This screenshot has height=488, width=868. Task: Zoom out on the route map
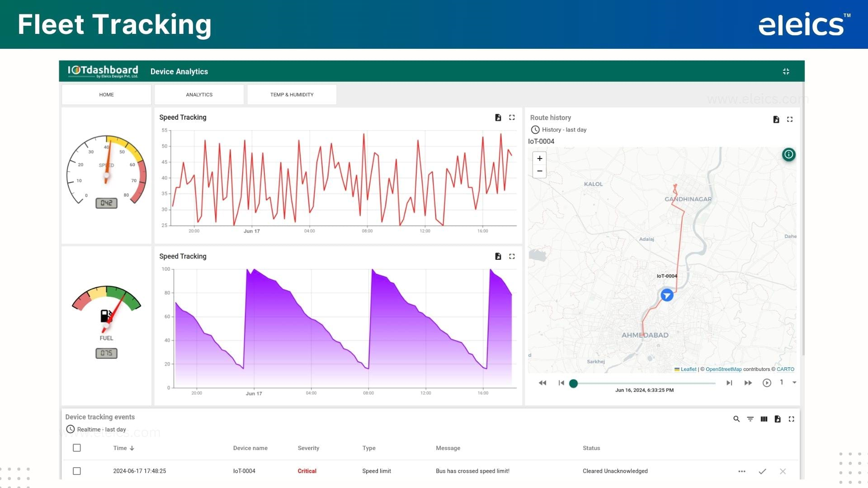point(539,171)
